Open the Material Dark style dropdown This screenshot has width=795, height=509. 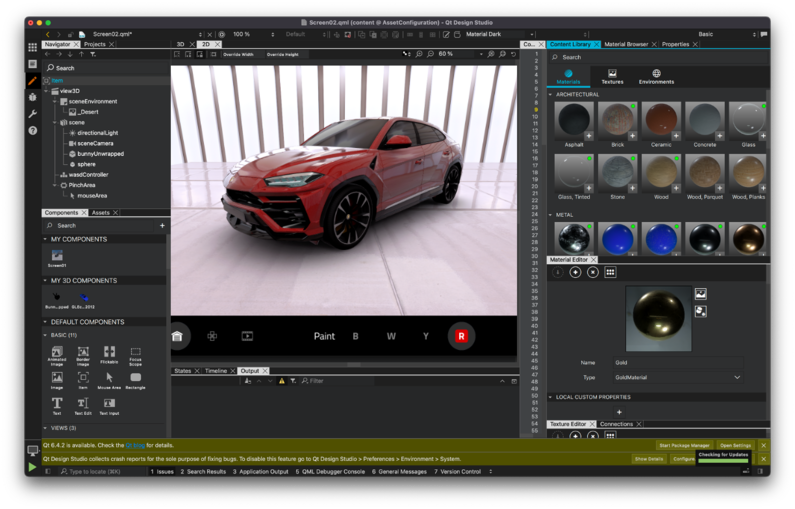(x=499, y=34)
